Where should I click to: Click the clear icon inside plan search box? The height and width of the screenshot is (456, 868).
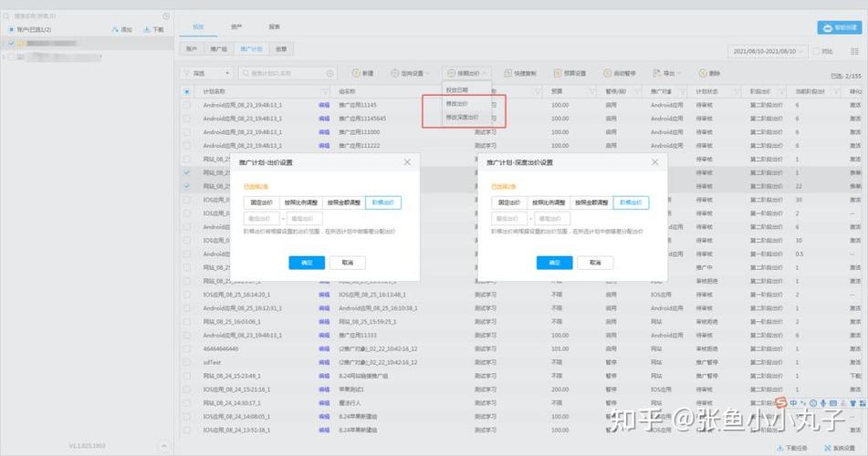(x=329, y=73)
